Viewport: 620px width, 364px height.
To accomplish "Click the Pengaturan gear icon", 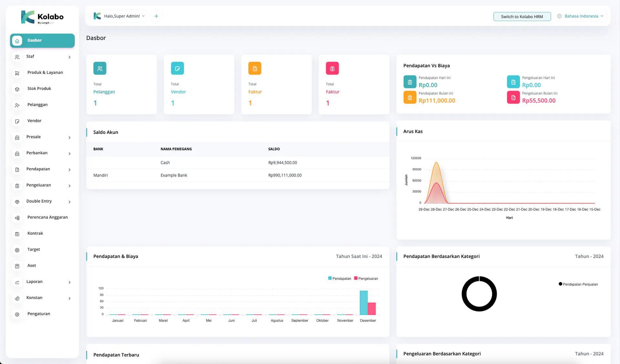I will (17, 314).
